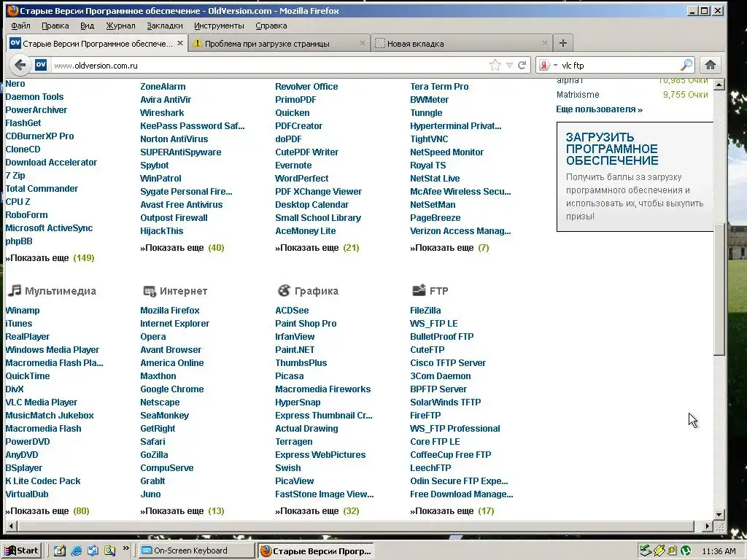Click the search magnifier icon
747x560 pixels.
686,65
